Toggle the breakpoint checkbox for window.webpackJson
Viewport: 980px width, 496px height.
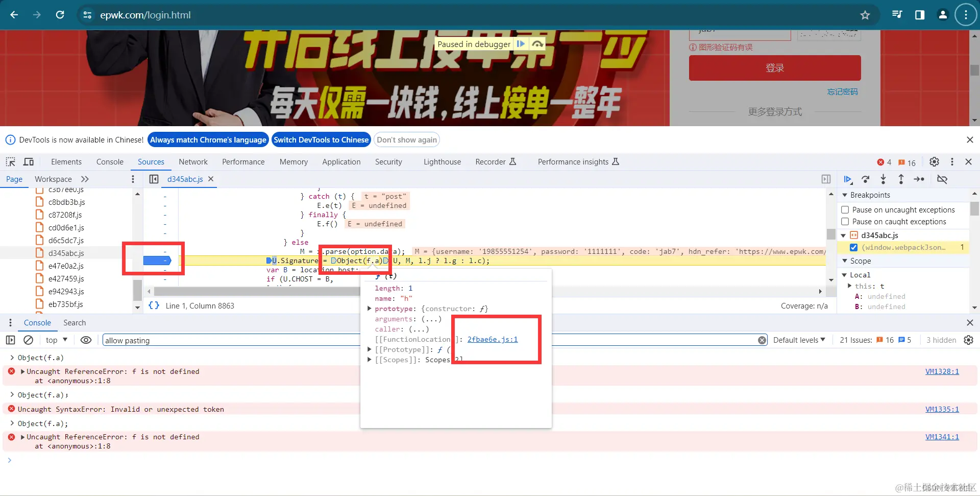(854, 247)
